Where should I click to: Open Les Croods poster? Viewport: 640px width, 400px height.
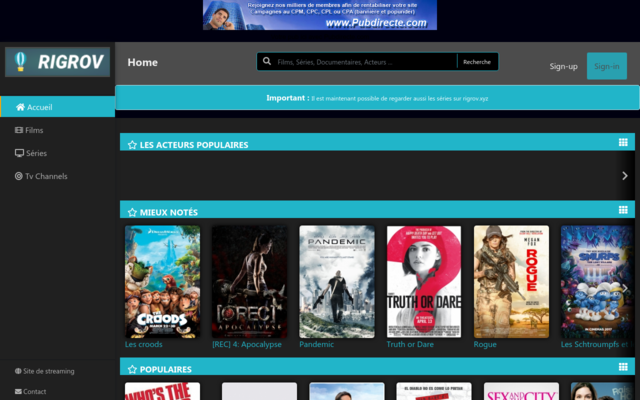coord(162,282)
